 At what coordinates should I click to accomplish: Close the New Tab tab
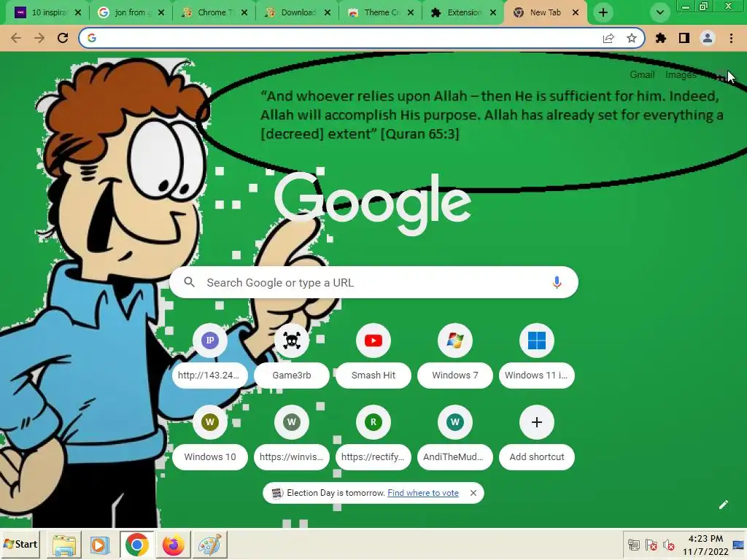(576, 12)
